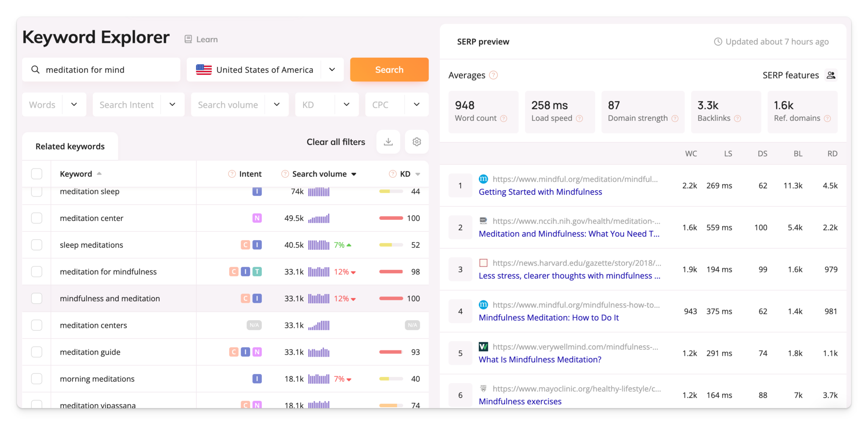The height and width of the screenshot is (425, 868).
Task: Open the Mindfulness exercises result link
Action: (x=520, y=401)
